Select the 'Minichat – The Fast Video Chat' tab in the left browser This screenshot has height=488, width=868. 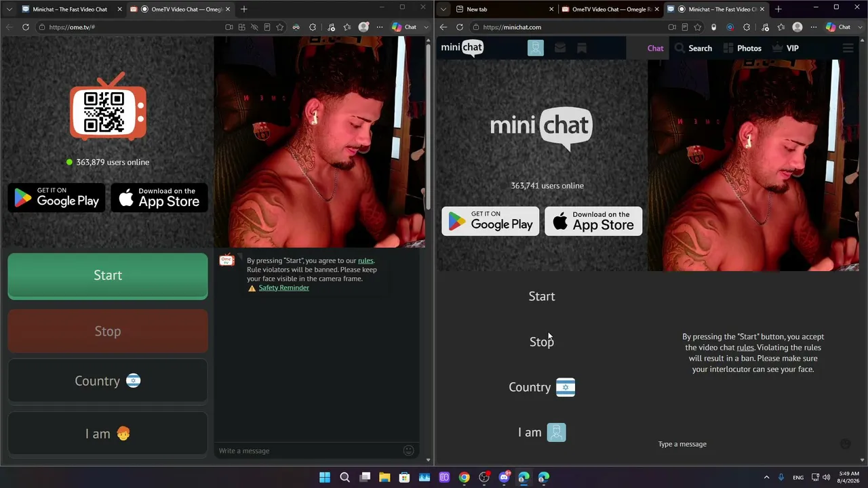pos(70,9)
